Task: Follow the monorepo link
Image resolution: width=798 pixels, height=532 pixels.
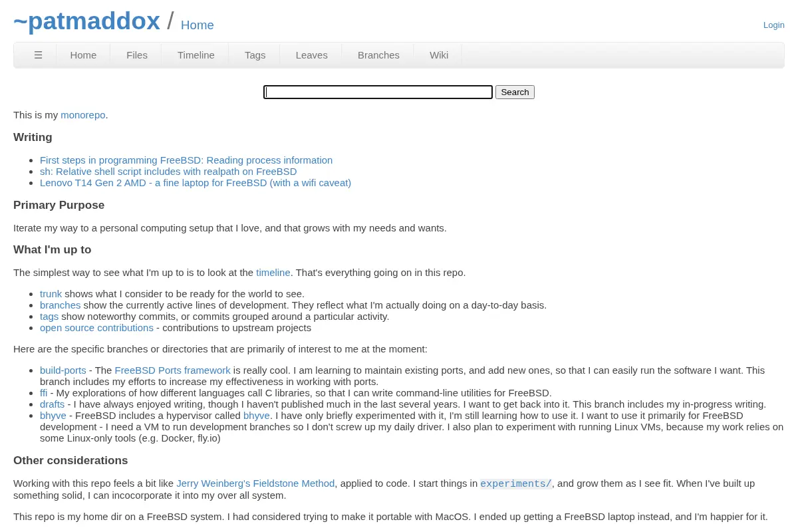Action: (x=83, y=115)
